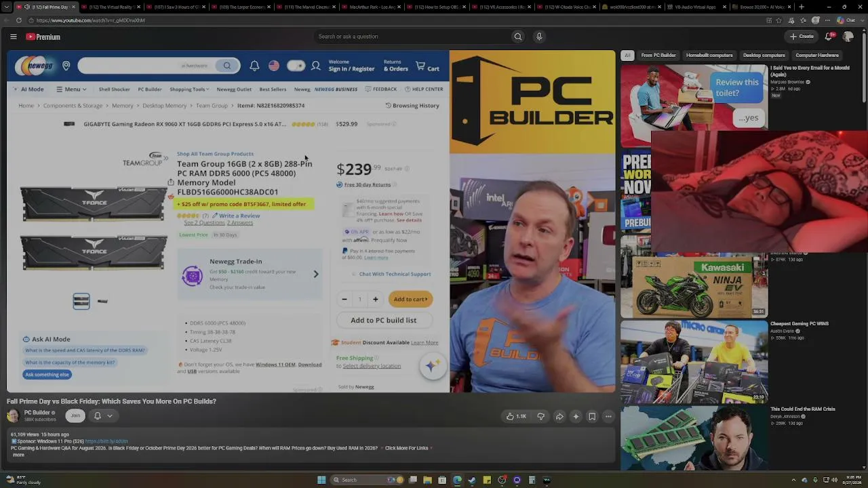868x488 pixels.
Task: Open the notification bell dropdown for PC Builder
Action: pos(102,415)
